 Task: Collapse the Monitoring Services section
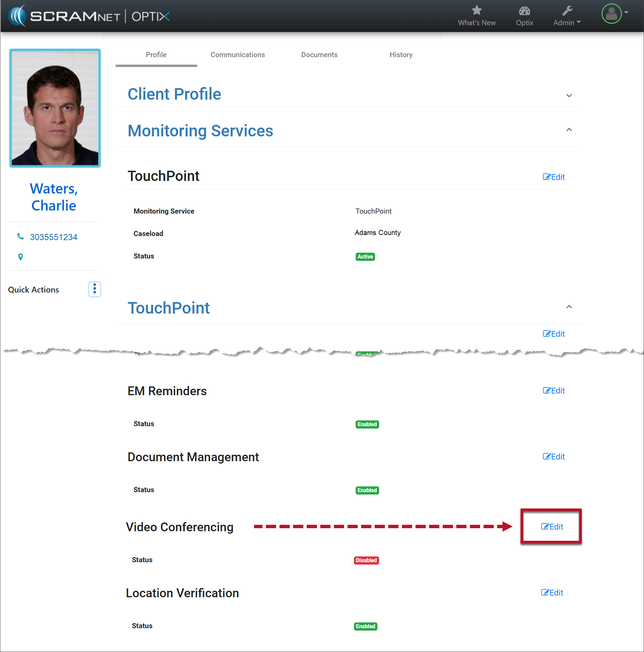(x=569, y=130)
